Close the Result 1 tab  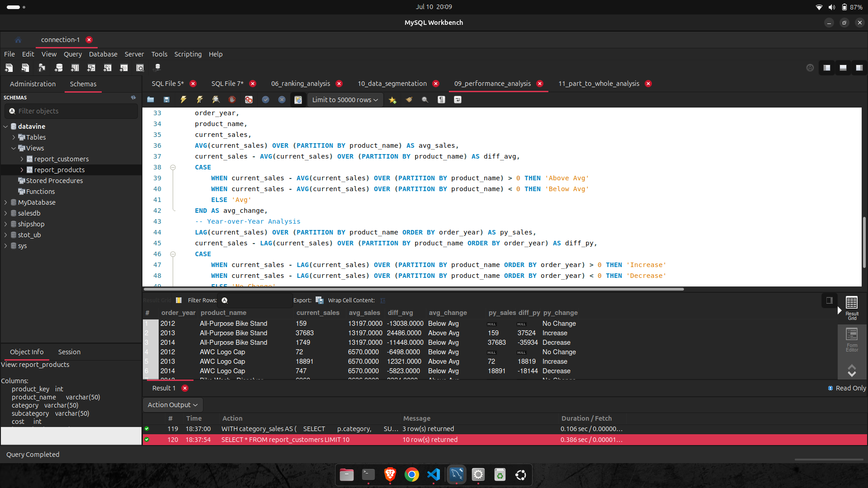coord(185,388)
